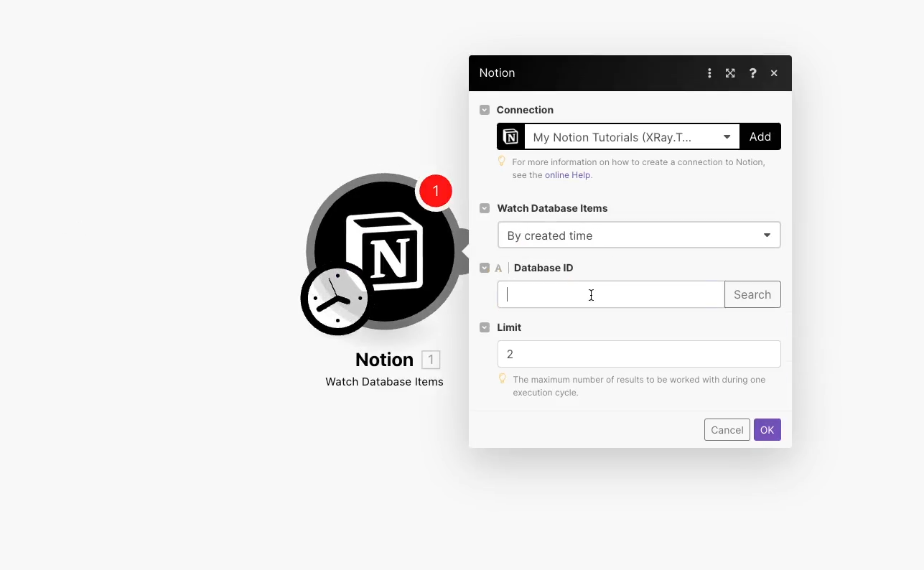Expand the Notion dialog to full screen
Viewport: 924px width, 570px height.
click(730, 73)
